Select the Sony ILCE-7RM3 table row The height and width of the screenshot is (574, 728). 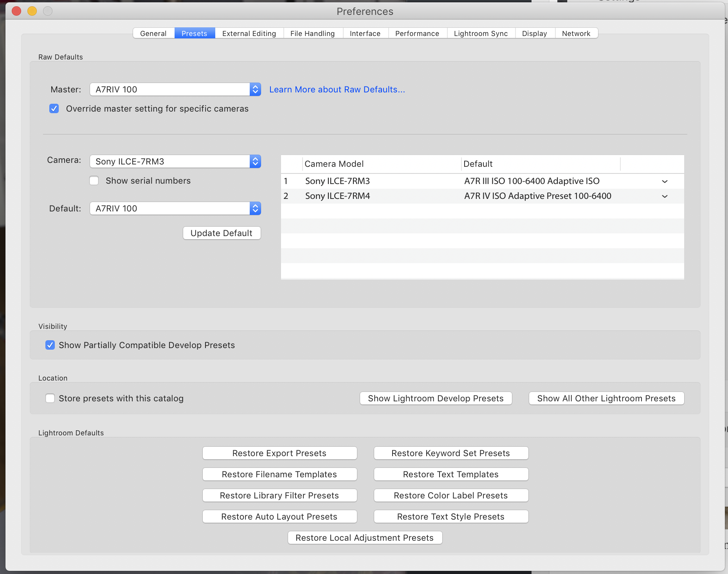tap(482, 181)
